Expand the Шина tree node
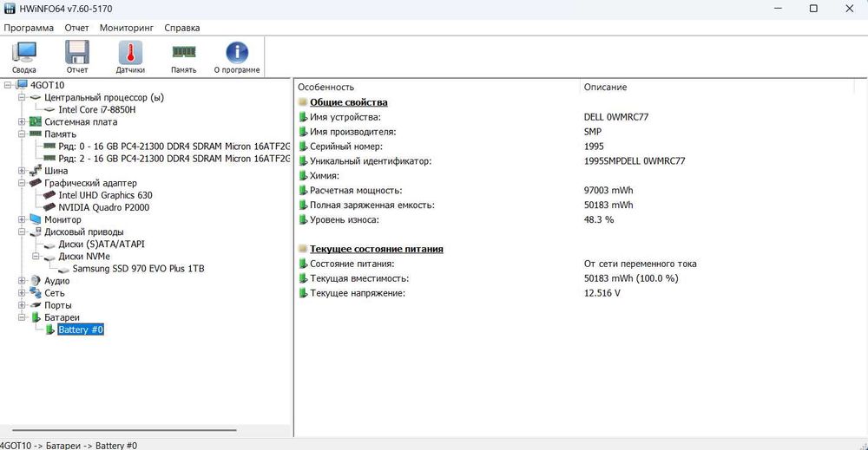 tap(22, 171)
